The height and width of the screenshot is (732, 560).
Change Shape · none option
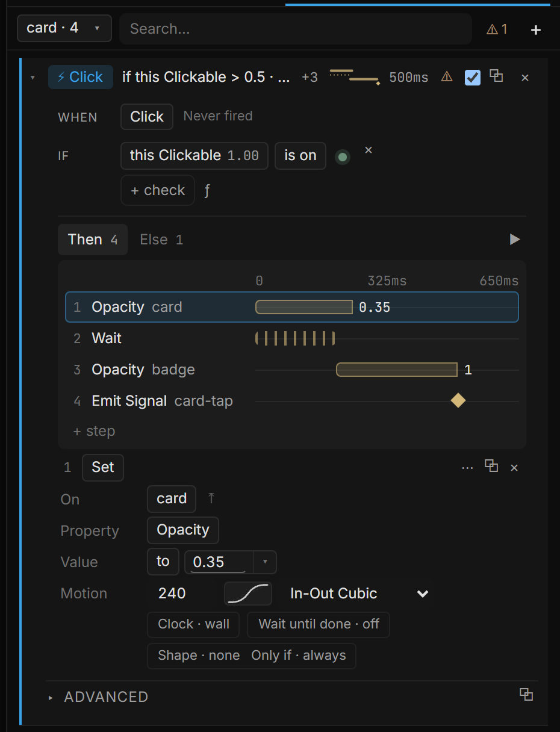point(199,656)
